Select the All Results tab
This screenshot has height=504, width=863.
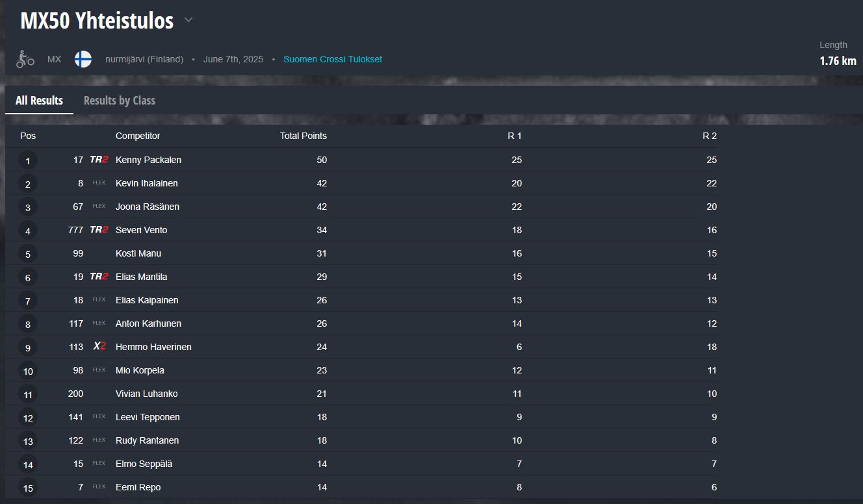tap(39, 101)
